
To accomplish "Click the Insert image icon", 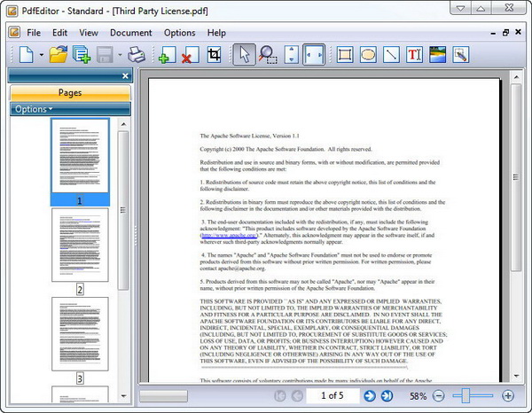I will pyautogui.click(x=437, y=55).
